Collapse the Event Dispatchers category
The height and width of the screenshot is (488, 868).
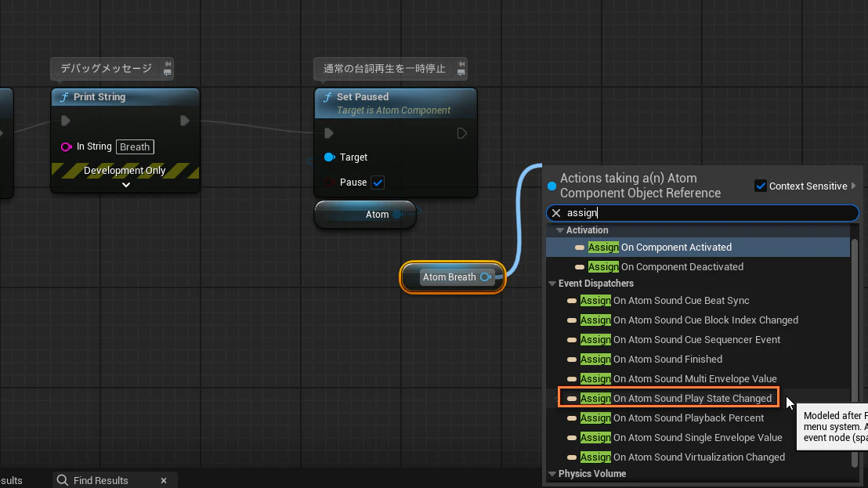coord(552,284)
